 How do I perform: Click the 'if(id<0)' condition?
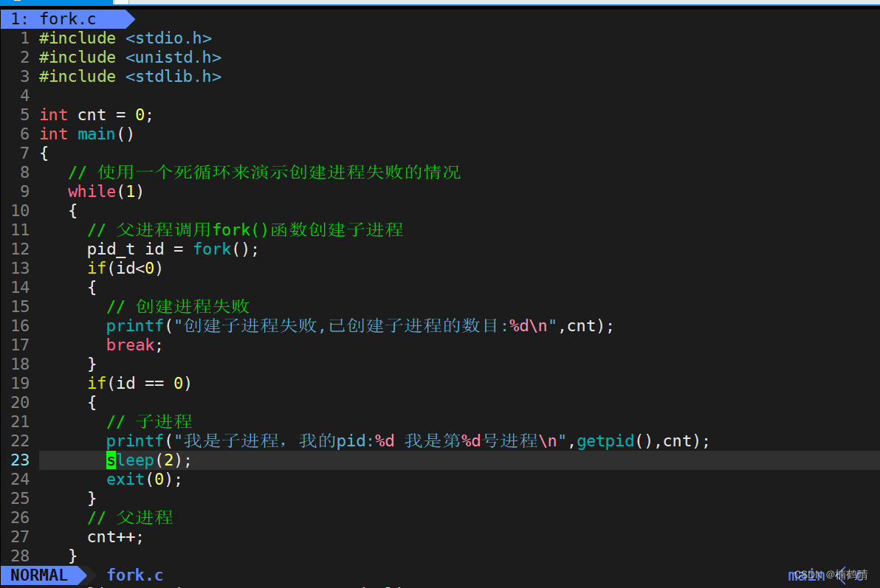[x=125, y=269]
